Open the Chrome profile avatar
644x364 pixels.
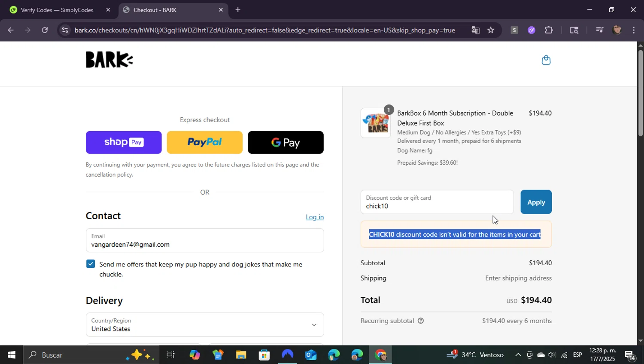(x=617, y=30)
